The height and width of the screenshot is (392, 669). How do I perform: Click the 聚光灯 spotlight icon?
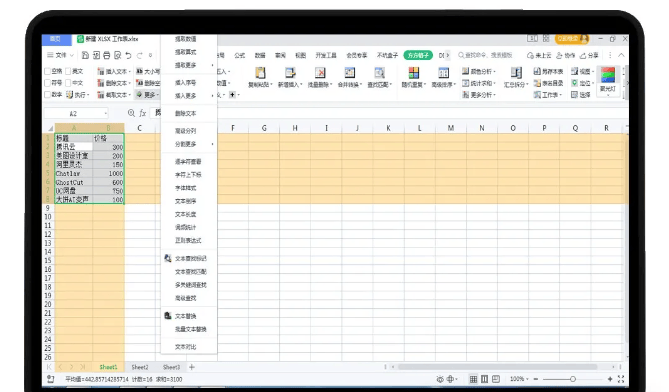click(x=608, y=75)
